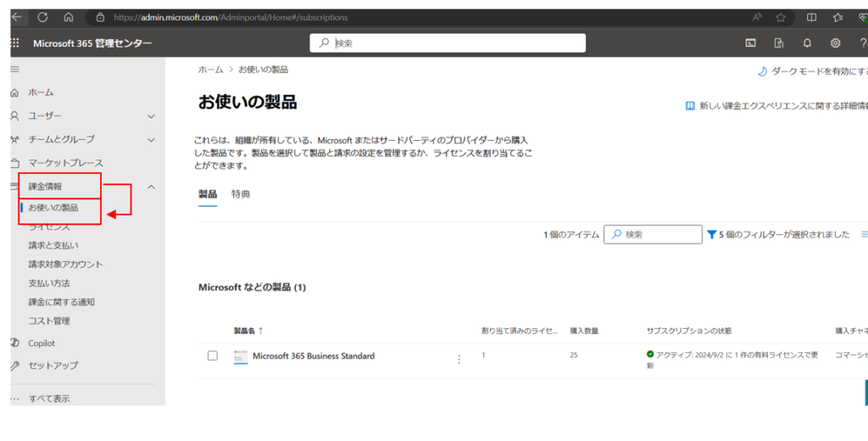
Task: Click アクティブ subscription status text
Action: (732, 360)
